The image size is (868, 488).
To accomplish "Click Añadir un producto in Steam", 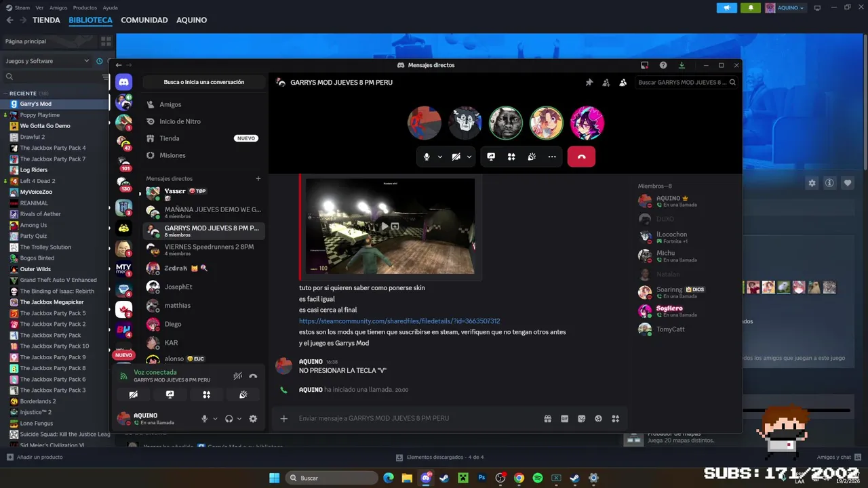I will pos(35,457).
